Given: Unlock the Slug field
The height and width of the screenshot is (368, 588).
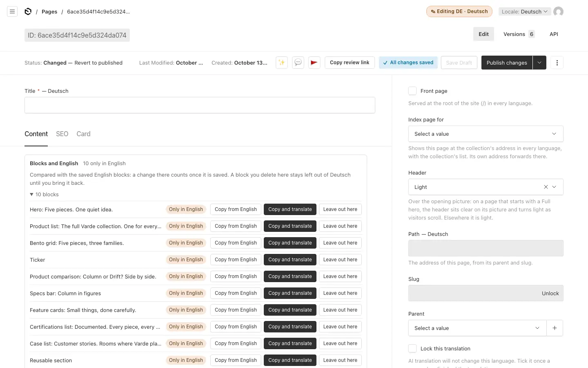Looking at the screenshot, I should (x=550, y=293).
